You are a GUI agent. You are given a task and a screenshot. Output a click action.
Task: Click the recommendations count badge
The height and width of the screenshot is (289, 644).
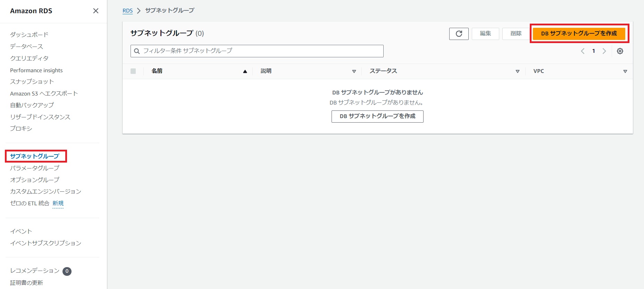point(67,271)
